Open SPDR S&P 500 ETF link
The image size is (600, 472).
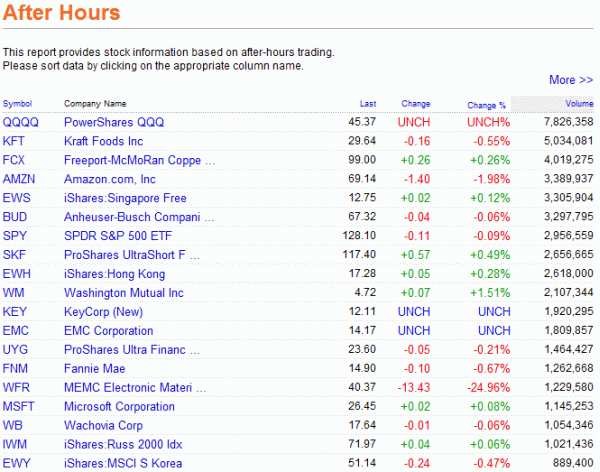[118, 236]
